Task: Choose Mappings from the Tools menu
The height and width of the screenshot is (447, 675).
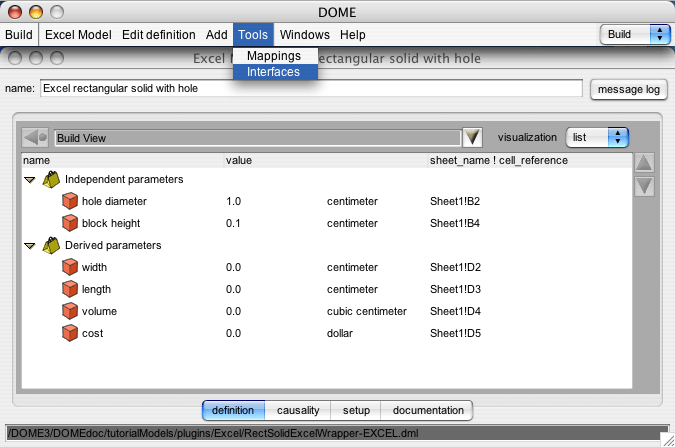Action: point(274,56)
